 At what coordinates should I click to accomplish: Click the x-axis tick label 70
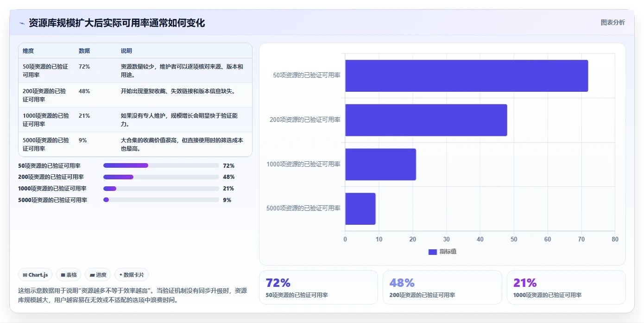[x=581, y=239]
